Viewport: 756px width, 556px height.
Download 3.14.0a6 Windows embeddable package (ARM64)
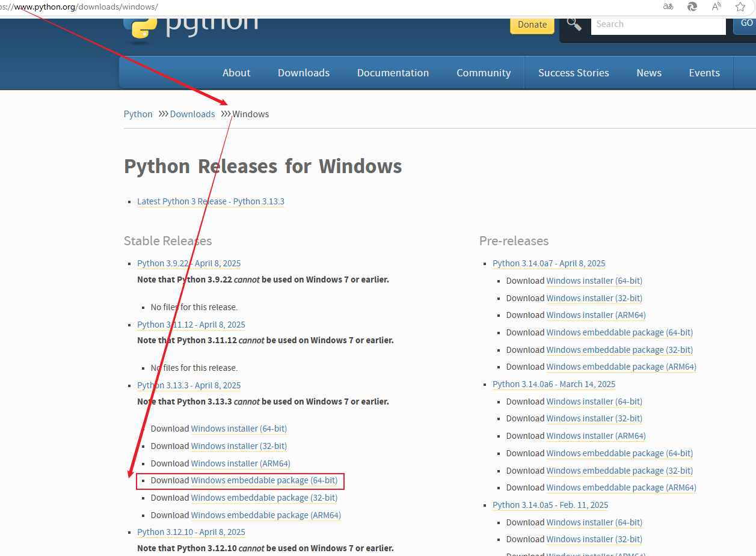click(621, 487)
